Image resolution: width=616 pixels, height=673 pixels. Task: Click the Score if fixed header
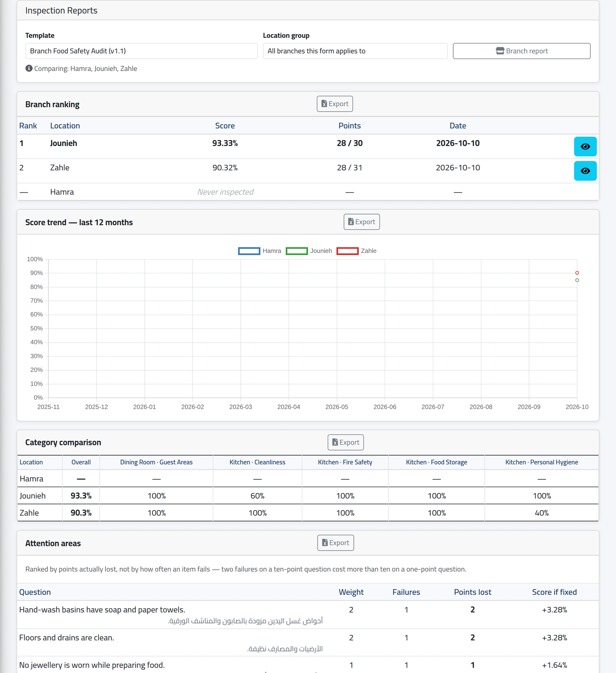tap(554, 592)
